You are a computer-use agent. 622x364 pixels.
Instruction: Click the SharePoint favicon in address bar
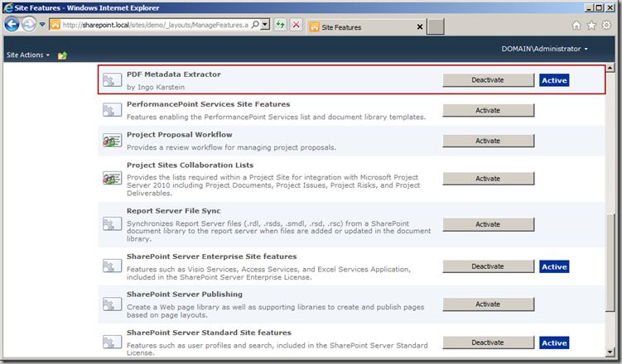coord(55,25)
